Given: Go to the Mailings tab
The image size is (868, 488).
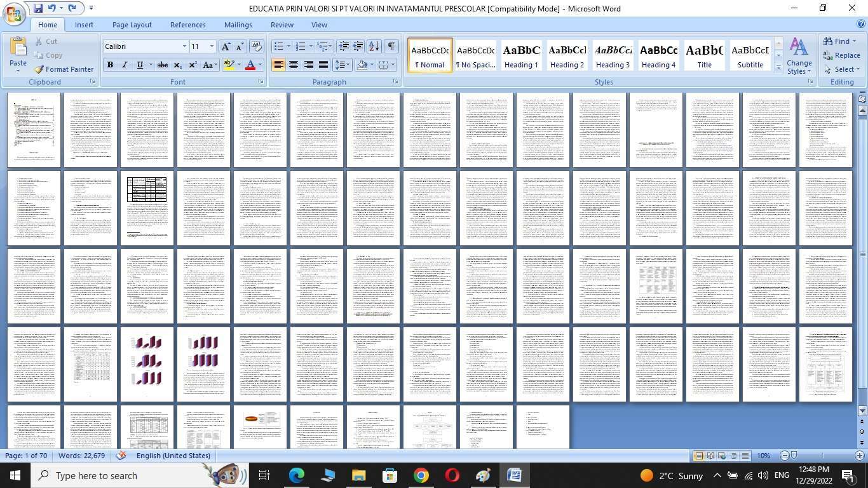Looking at the screenshot, I should (238, 25).
